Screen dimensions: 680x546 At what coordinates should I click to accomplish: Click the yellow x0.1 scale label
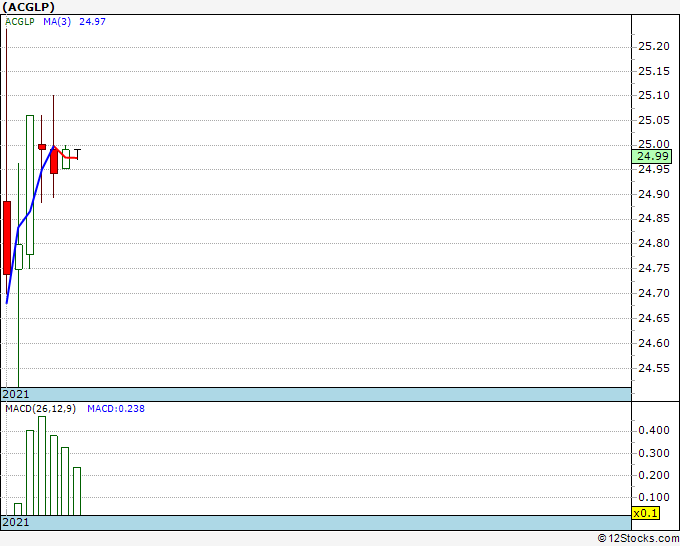click(646, 513)
